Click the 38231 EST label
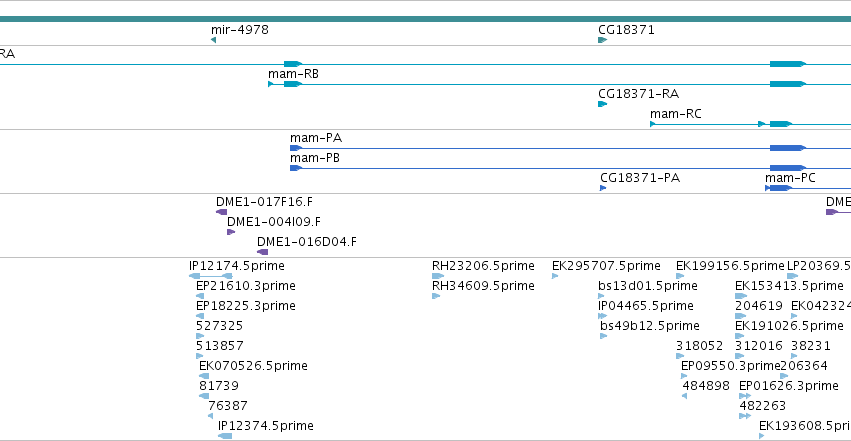This screenshot has height=441, width=851. tap(811, 346)
